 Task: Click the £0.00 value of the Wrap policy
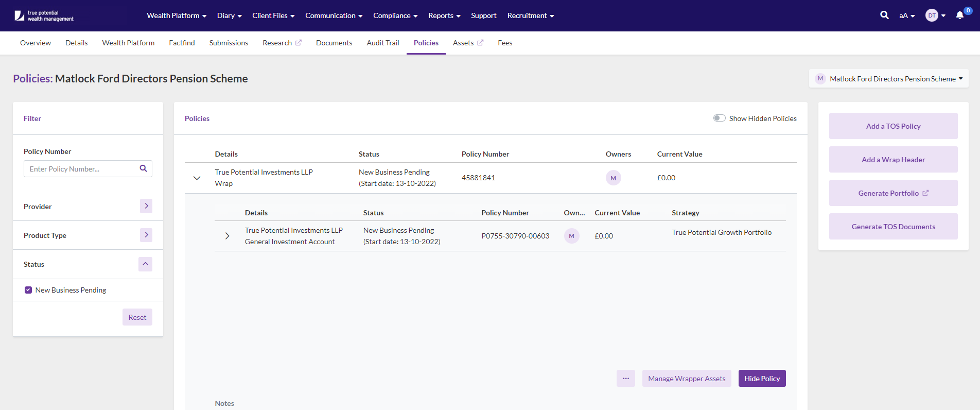click(666, 178)
